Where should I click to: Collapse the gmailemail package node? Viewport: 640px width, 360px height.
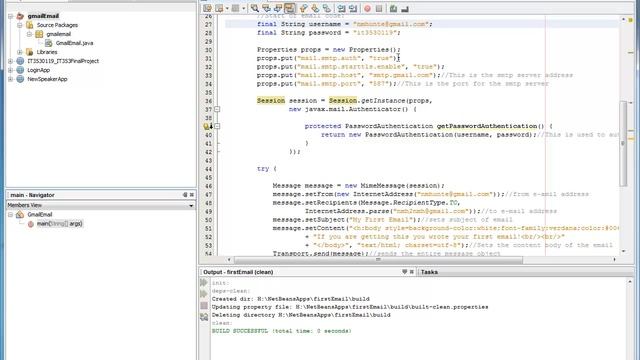(29, 34)
